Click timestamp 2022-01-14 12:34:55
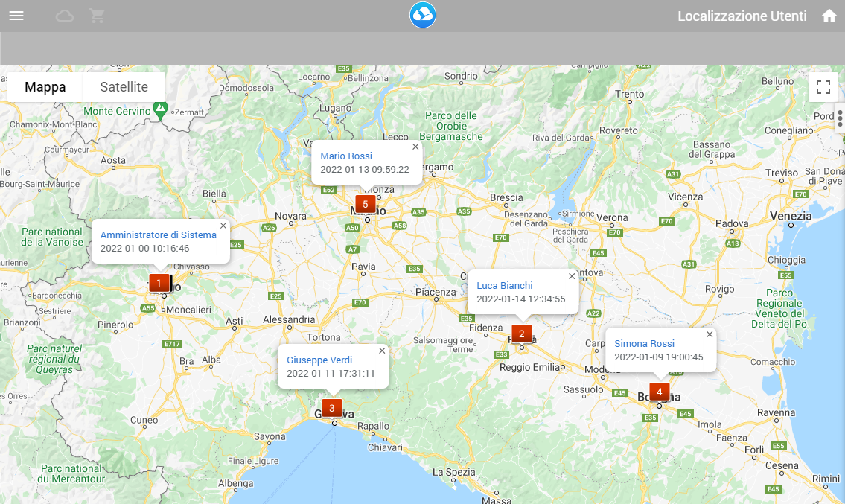 [x=521, y=299]
